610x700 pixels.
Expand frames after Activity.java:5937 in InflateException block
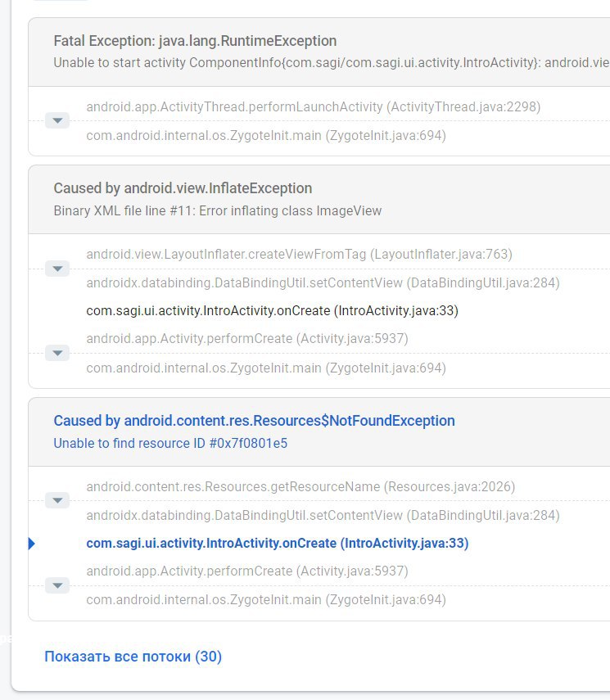(x=57, y=353)
